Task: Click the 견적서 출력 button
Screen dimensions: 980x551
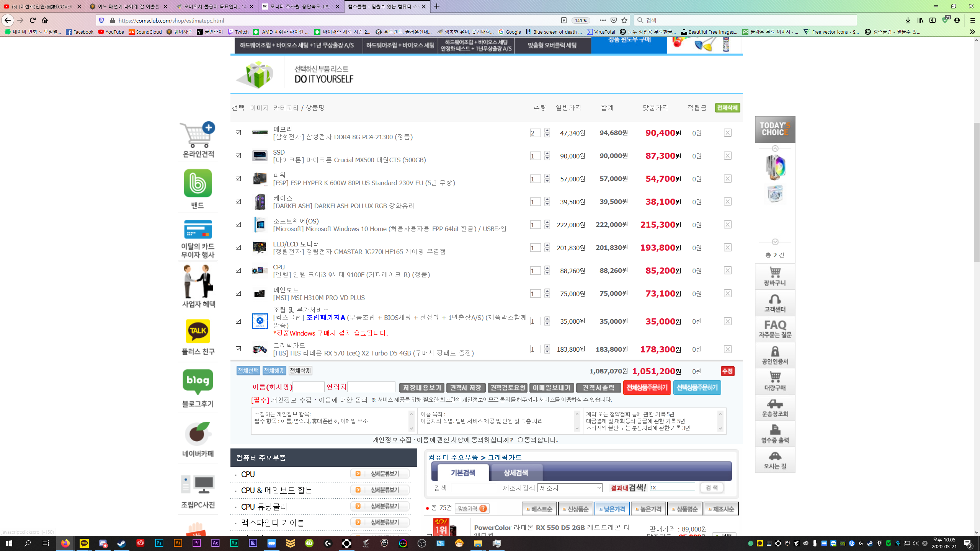Action: pyautogui.click(x=598, y=388)
